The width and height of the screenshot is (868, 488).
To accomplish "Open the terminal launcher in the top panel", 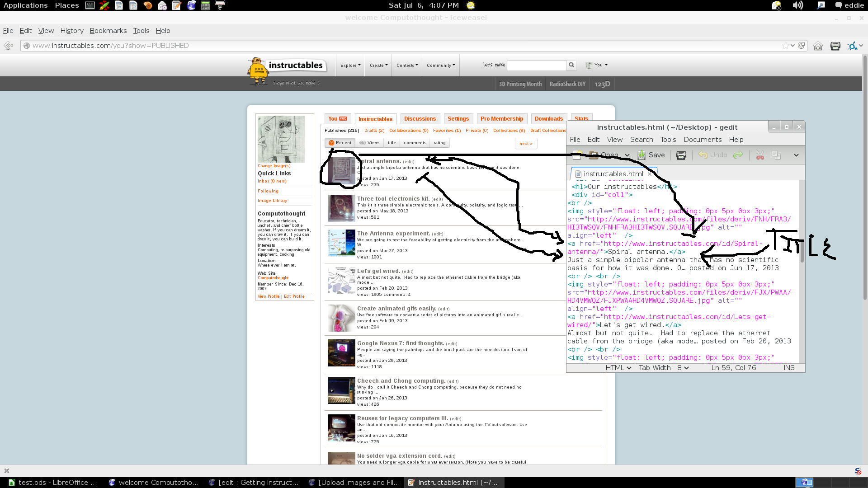I will point(90,5).
